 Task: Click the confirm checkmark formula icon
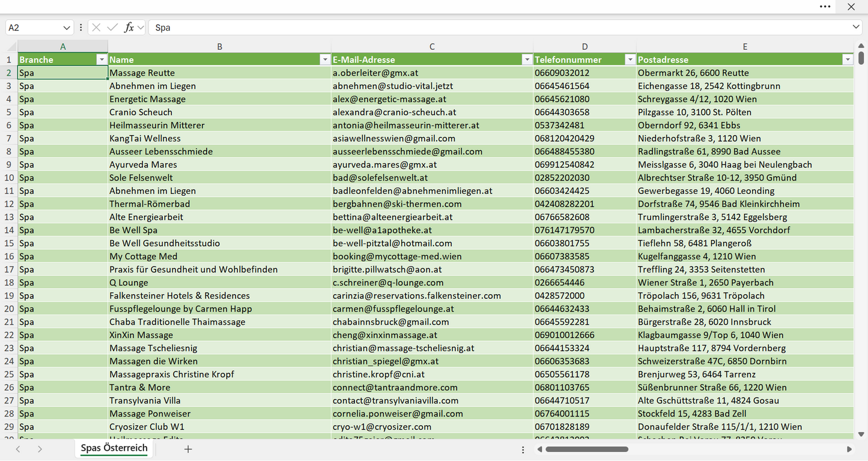coord(112,28)
